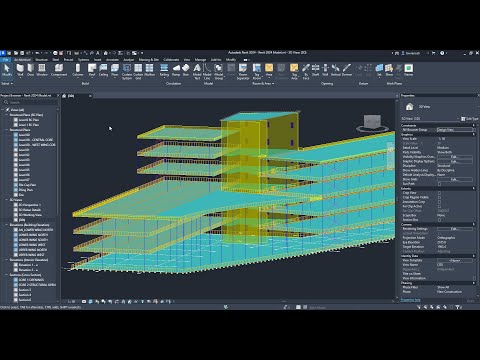Click the Curtain System tool

tap(127, 72)
